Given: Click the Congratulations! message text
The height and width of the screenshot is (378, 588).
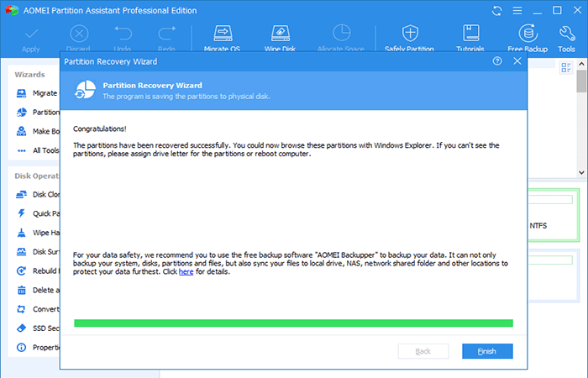Looking at the screenshot, I should [x=100, y=129].
